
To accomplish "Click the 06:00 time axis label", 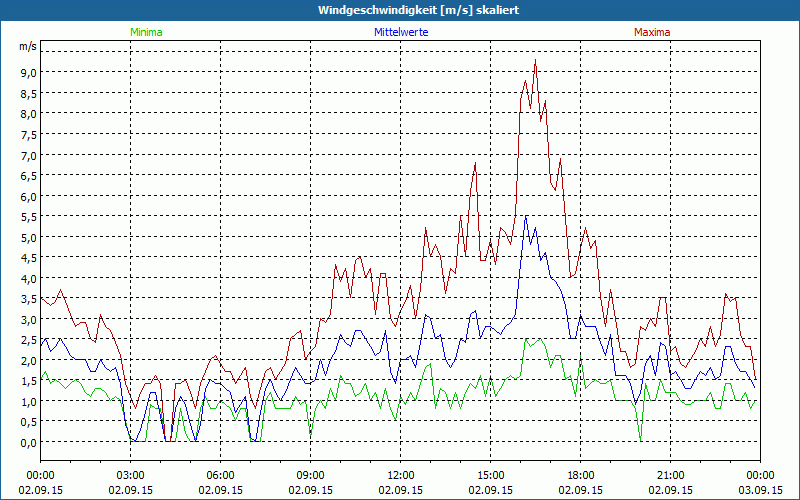I will coord(220,476).
